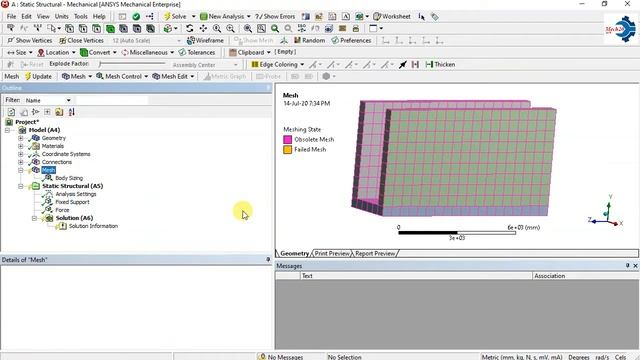Click Update mesh button
The image size is (640, 360).
click(x=38, y=76)
